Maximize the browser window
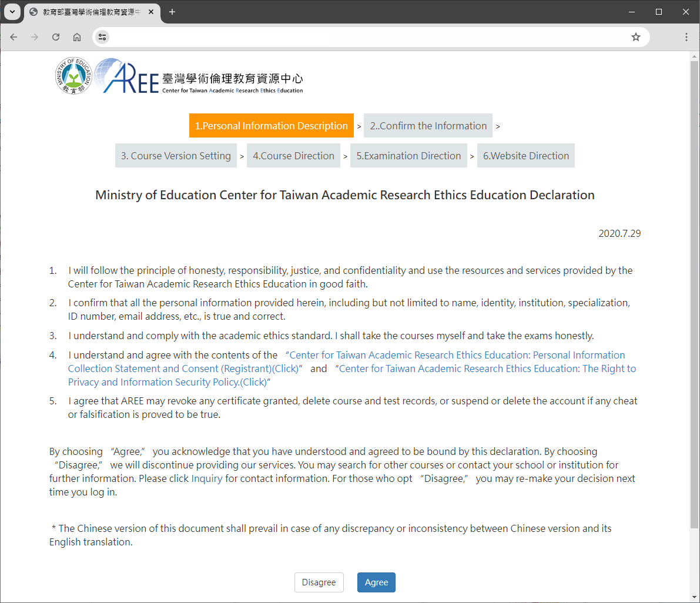This screenshot has width=700, height=603. pos(658,12)
